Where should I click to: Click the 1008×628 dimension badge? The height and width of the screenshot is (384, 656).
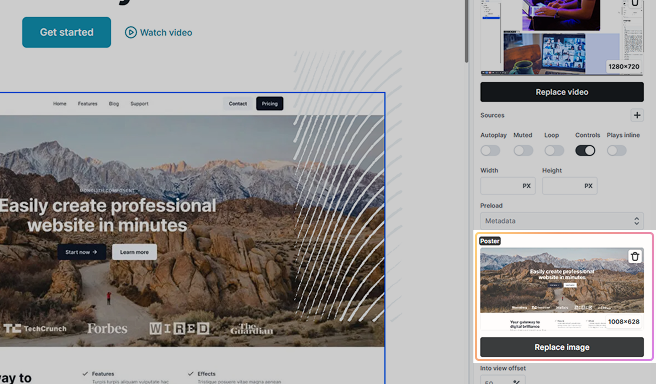click(x=623, y=322)
